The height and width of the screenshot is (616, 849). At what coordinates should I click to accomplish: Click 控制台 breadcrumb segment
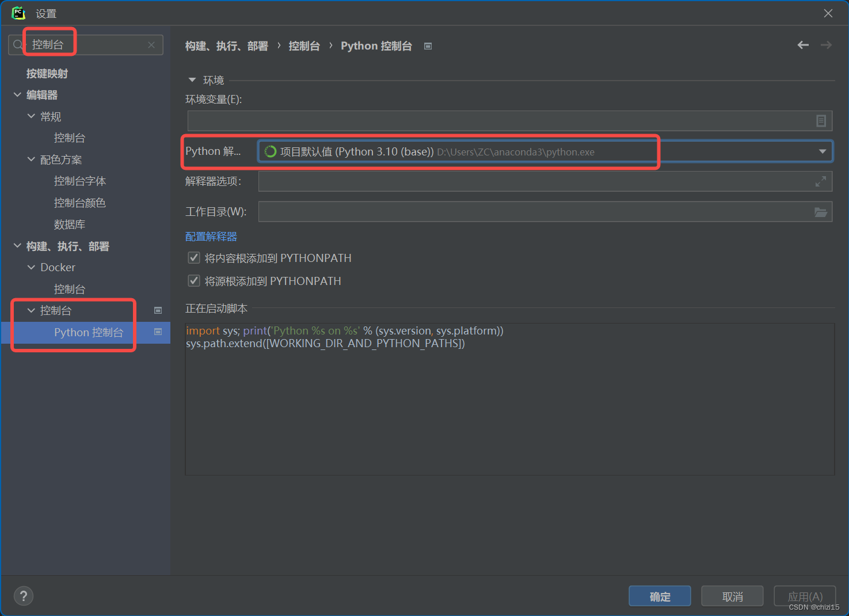304,46
